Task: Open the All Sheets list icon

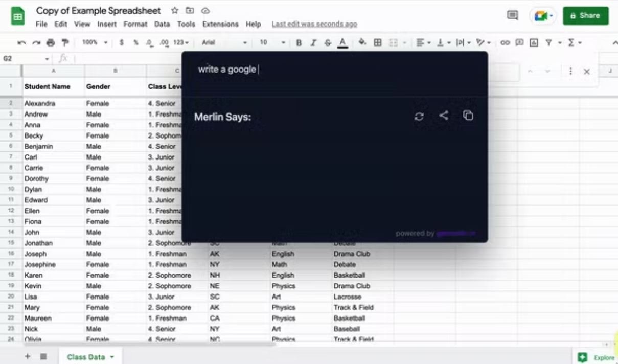Action: [43, 356]
